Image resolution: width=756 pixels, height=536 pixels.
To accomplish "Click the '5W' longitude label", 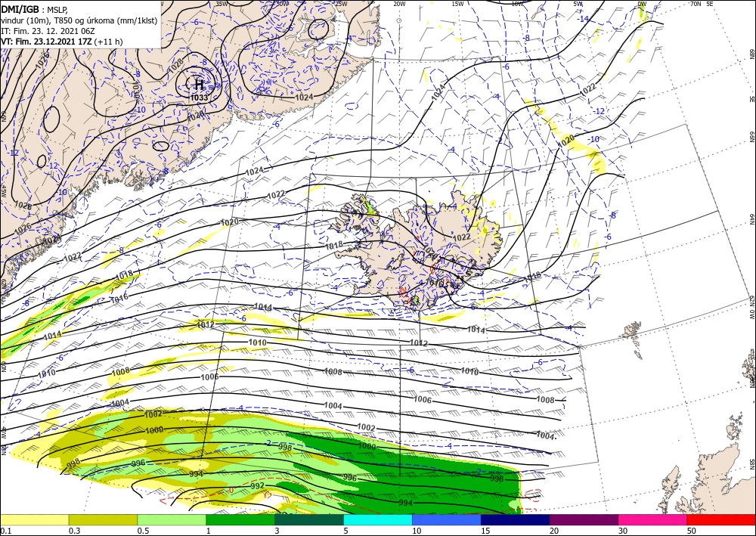I will click(578, 4).
